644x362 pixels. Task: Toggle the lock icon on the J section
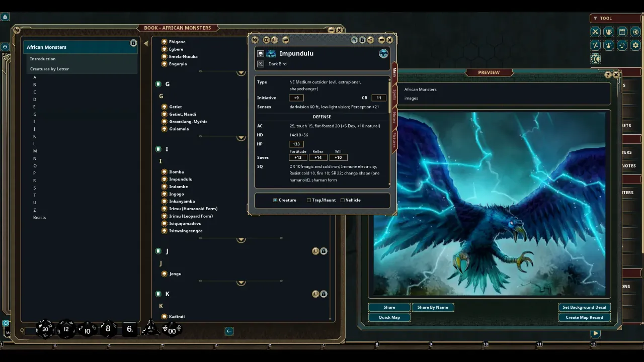[x=324, y=251]
